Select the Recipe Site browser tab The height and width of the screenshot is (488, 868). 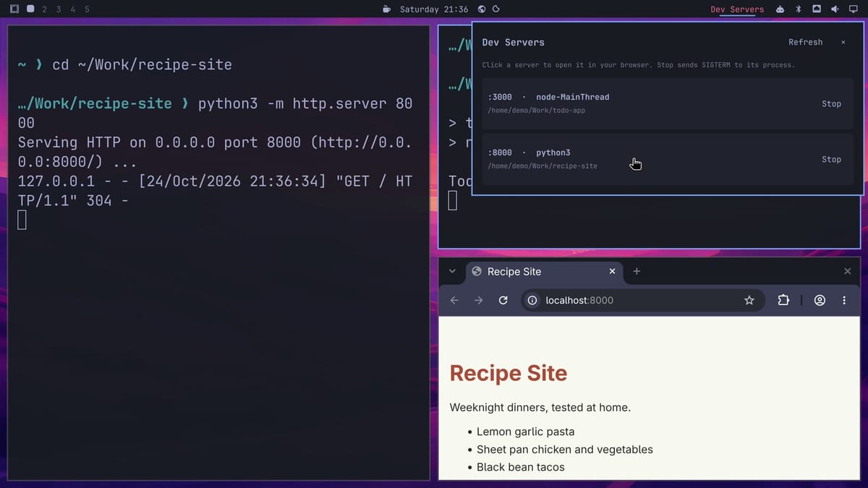pos(542,271)
